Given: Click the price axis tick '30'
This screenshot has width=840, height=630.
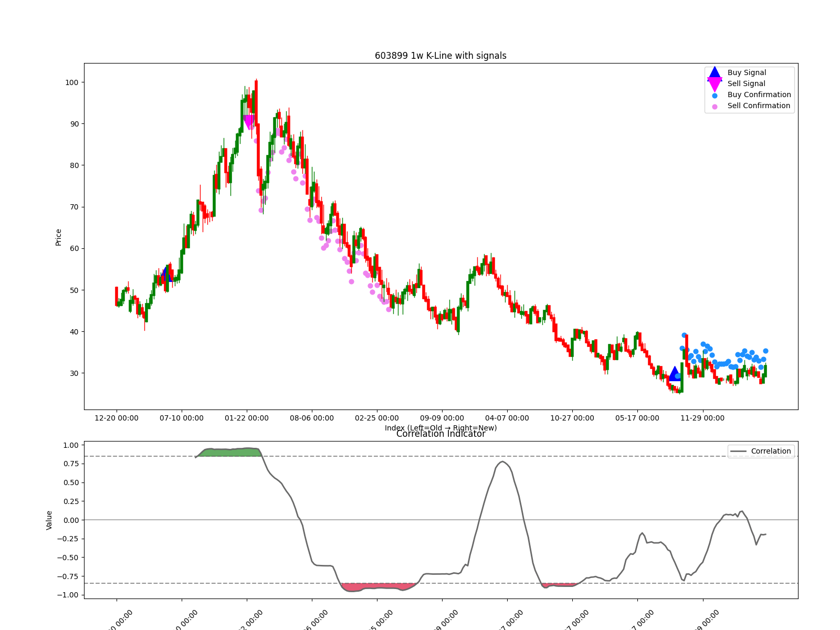Looking at the screenshot, I should (74, 373).
